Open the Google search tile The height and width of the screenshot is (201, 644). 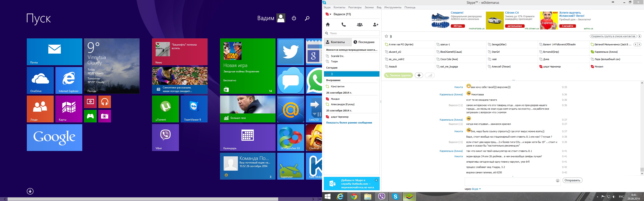[x=55, y=138]
